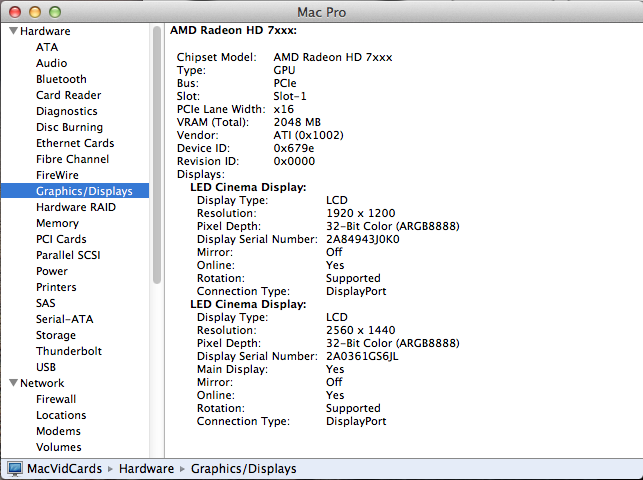
Task: Click the Hardware section header label
Action: point(45,31)
